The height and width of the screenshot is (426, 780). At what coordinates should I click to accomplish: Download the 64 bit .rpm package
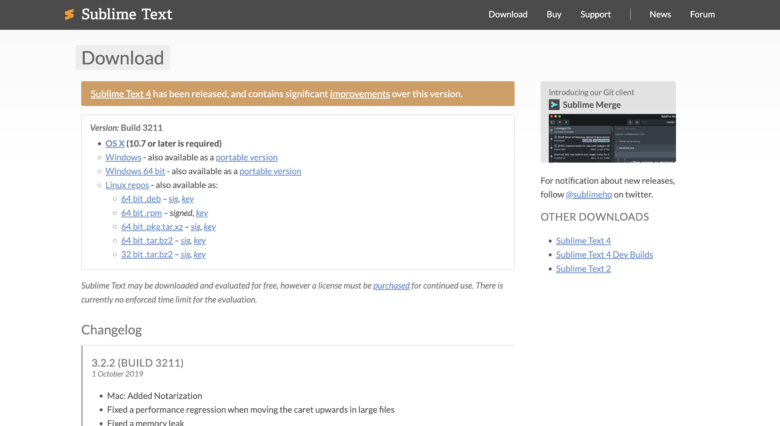pyautogui.click(x=141, y=213)
